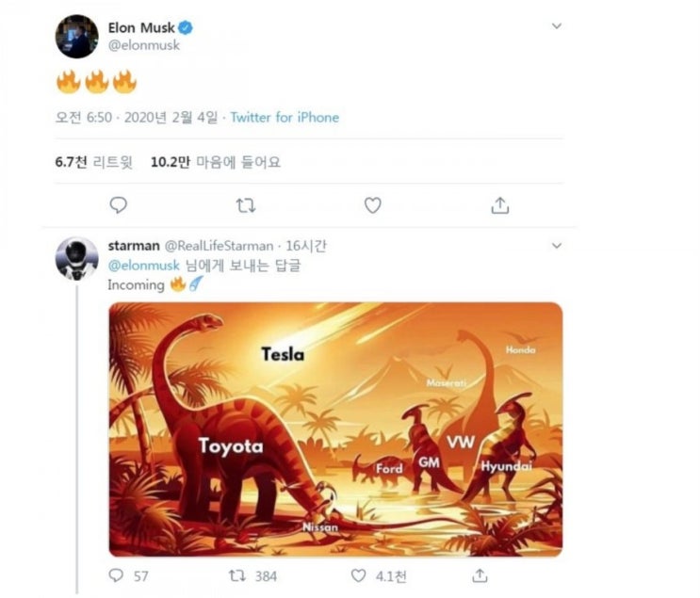Like Elon Musk's tweet with heart icon
Screen dimensions: 700x598
pos(373,205)
